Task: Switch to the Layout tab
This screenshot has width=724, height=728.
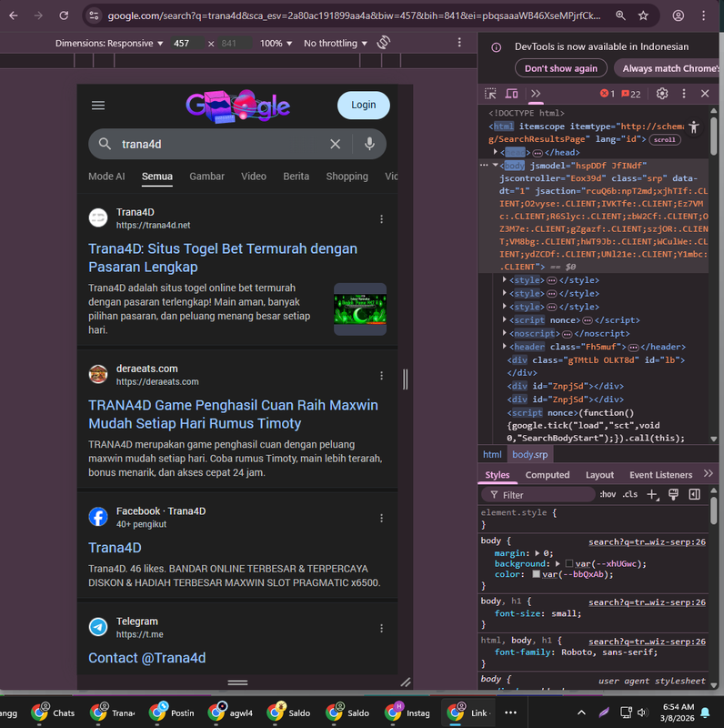Action: [599, 475]
